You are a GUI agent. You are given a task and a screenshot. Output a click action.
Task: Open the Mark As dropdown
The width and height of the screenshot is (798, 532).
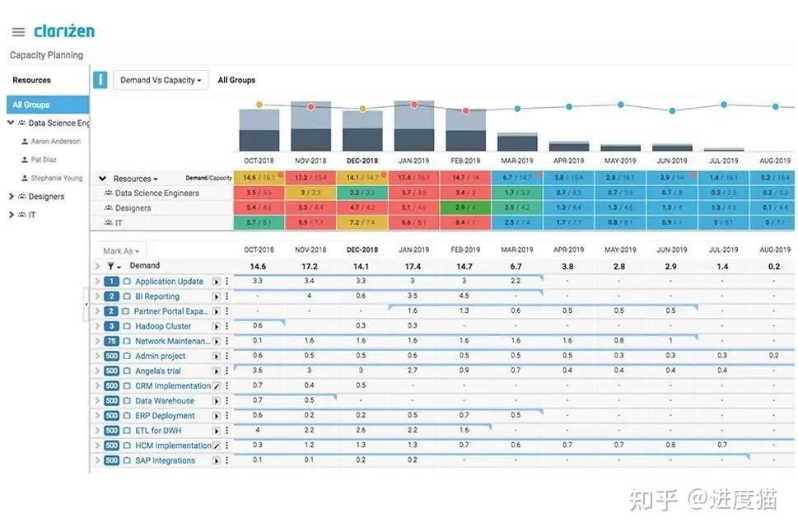point(121,251)
